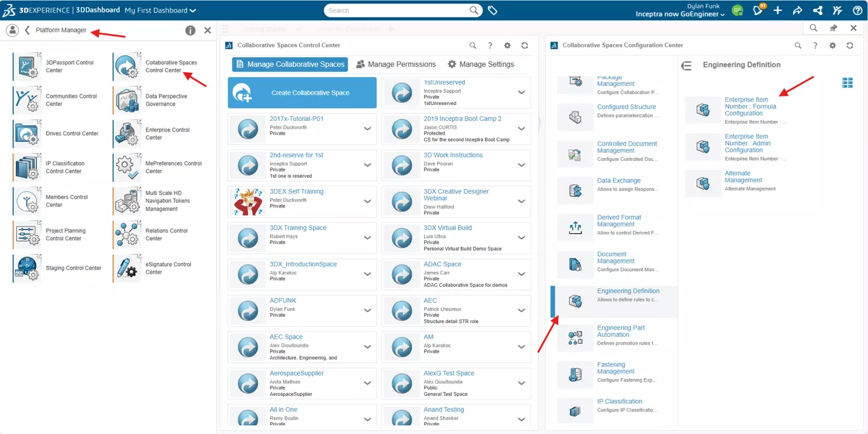Viewport: 868px width, 434px height.
Task: Click the tag icon beside search bar
Action: [492, 11]
